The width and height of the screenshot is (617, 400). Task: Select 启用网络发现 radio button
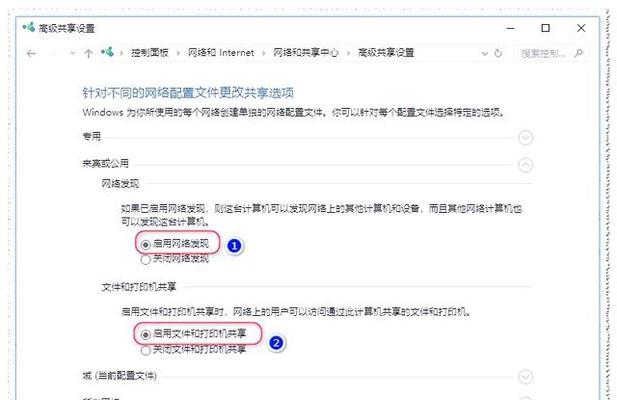point(146,244)
